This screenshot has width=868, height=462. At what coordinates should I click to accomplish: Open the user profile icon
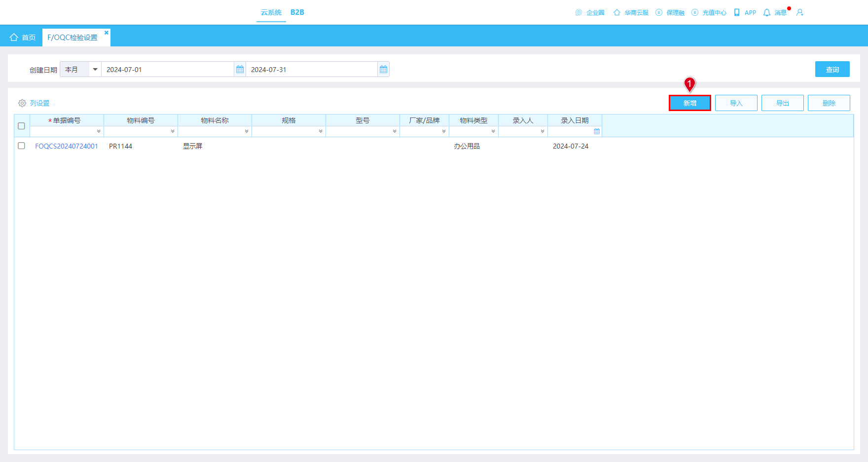pos(800,12)
